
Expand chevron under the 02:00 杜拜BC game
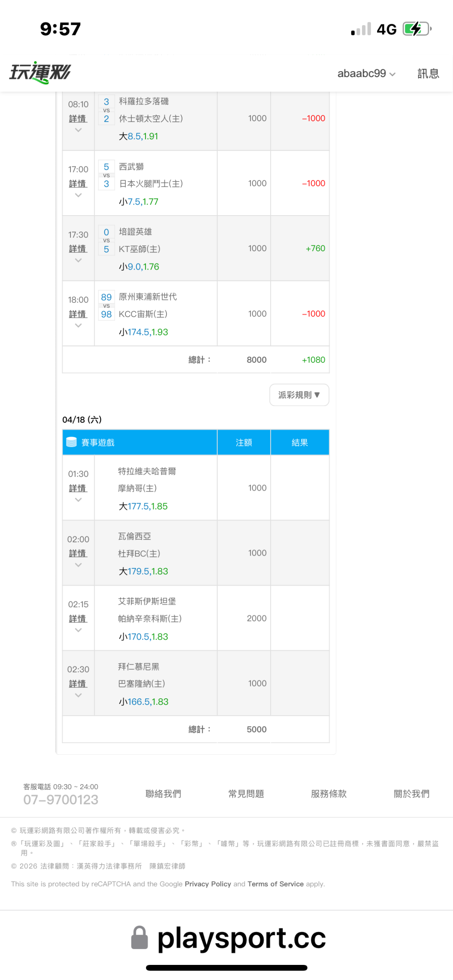coord(78,565)
